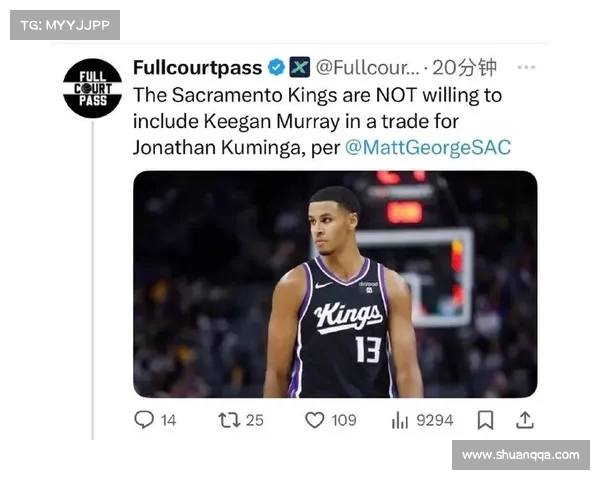
Task: Click the X affiliate badge beside the name
Action: (x=299, y=68)
